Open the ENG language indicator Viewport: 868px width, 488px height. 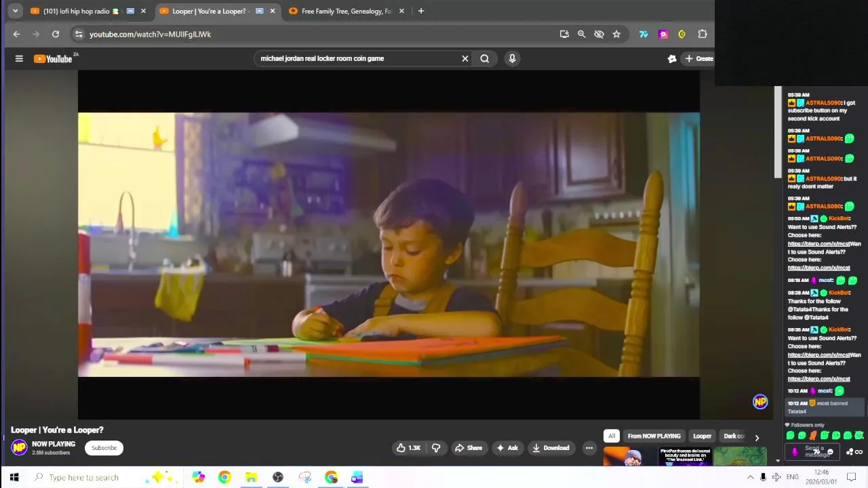tap(792, 477)
